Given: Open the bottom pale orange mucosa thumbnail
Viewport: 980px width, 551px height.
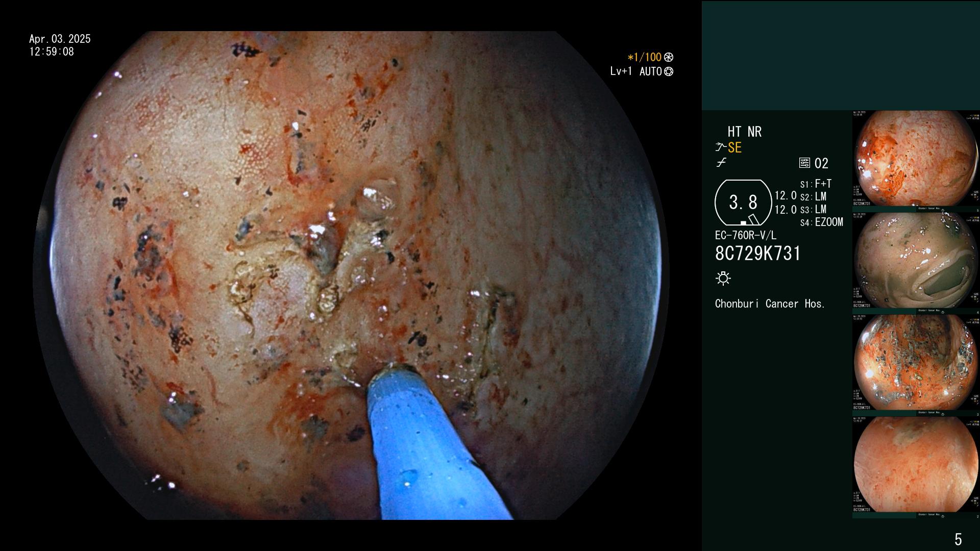Looking at the screenshot, I should tap(916, 465).
